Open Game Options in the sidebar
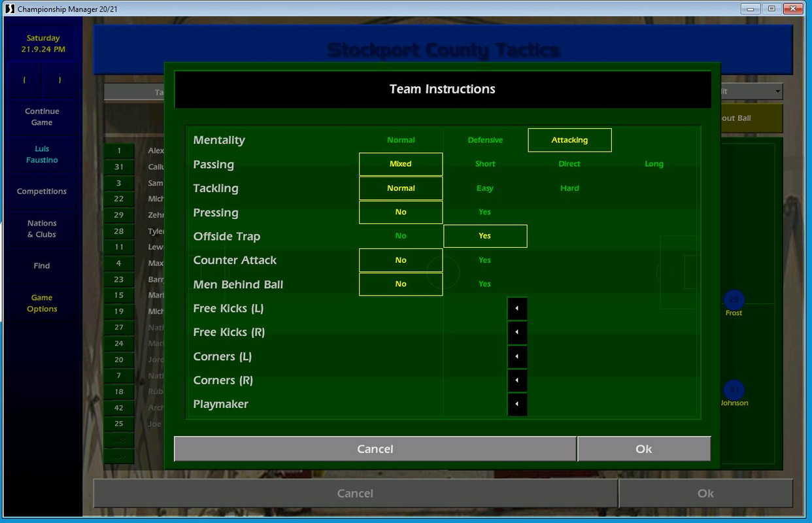 [x=42, y=303]
